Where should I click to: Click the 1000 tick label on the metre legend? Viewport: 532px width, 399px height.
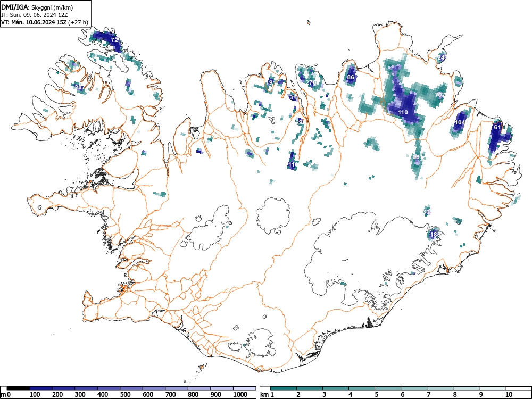click(x=240, y=394)
